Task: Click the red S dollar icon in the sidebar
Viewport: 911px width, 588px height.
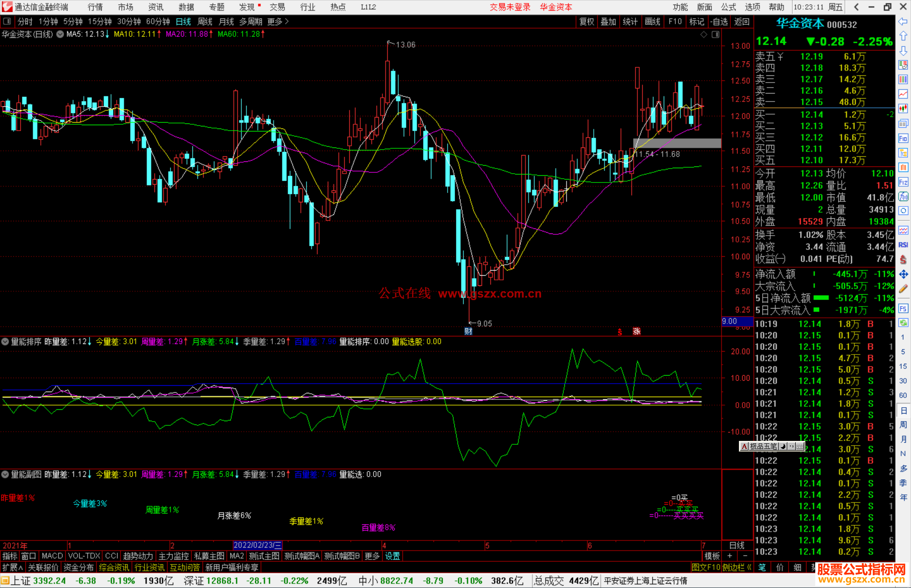Action: tap(903, 260)
